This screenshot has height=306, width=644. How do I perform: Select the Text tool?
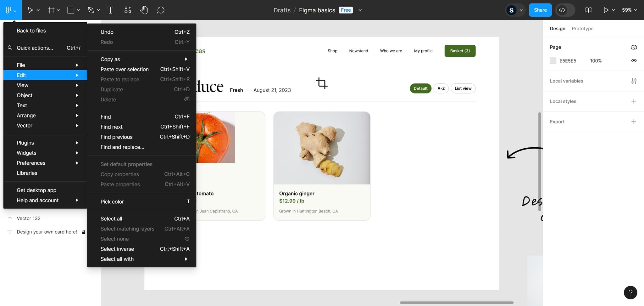point(110,10)
